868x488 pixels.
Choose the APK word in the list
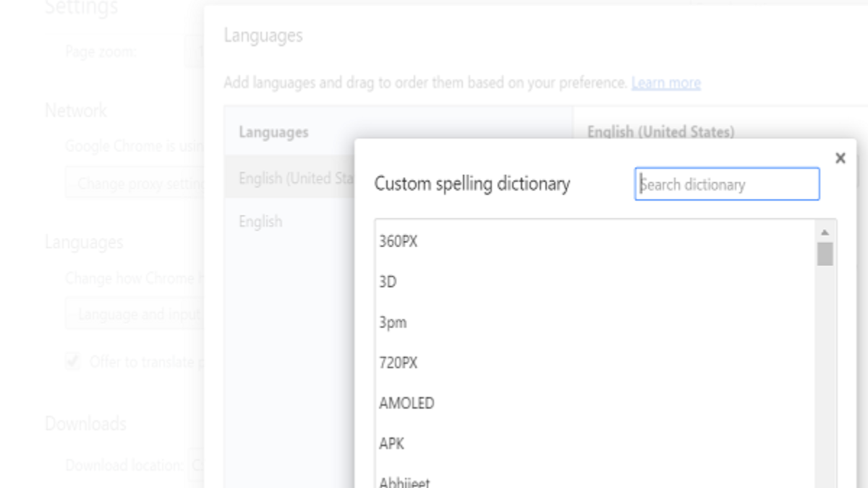click(x=391, y=444)
